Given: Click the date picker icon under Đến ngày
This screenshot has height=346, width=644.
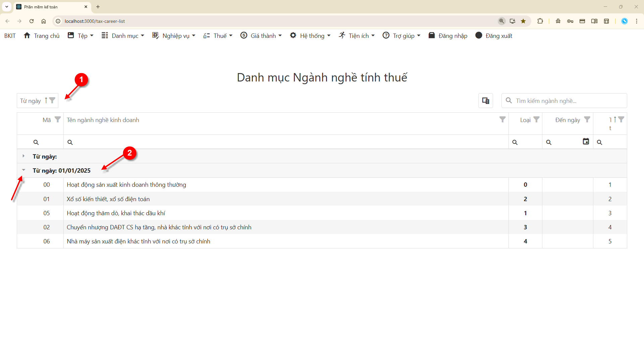Looking at the screenshot, I should [586, 141].
